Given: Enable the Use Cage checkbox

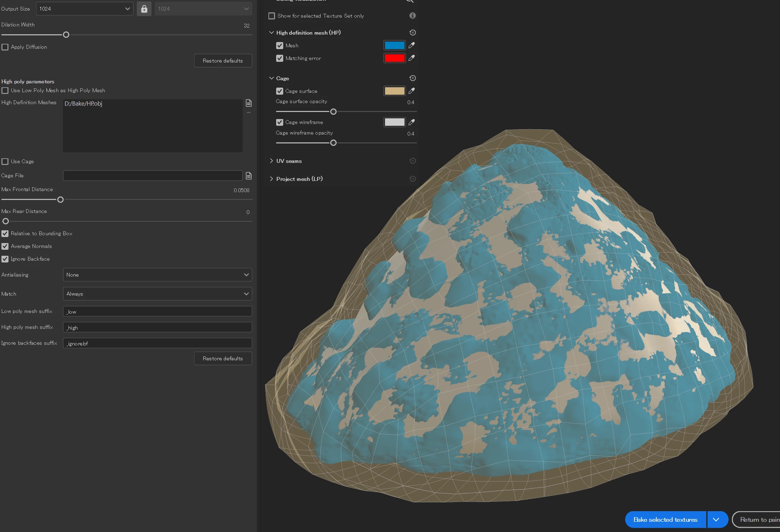Looking at the screenshot, I should tap(5, 161).
